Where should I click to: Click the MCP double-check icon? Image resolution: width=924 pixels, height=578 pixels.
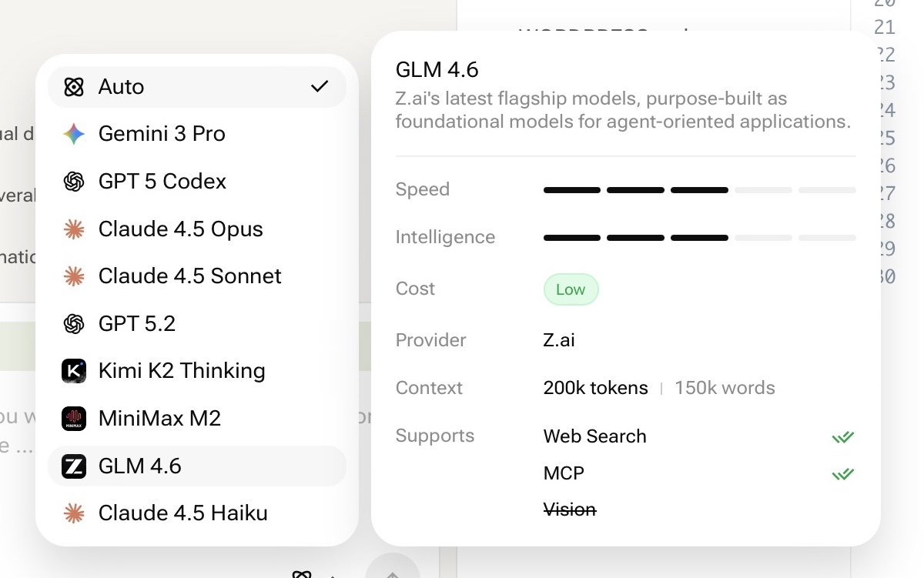(843, 473)
